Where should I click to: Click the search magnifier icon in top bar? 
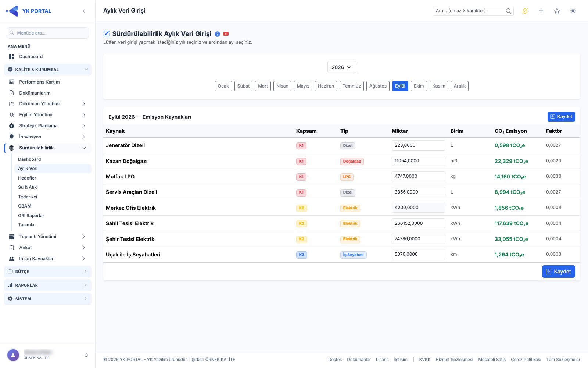coord(508,11)
